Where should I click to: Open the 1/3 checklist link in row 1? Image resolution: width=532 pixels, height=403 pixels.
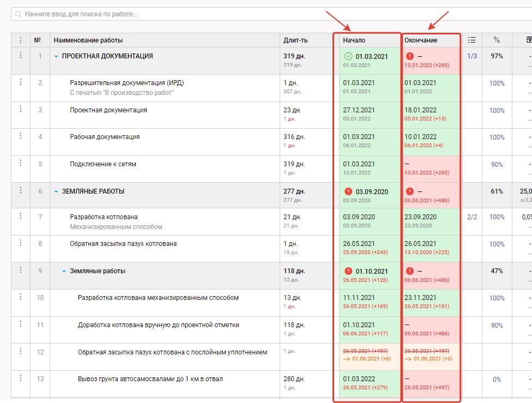coord(472,56)
